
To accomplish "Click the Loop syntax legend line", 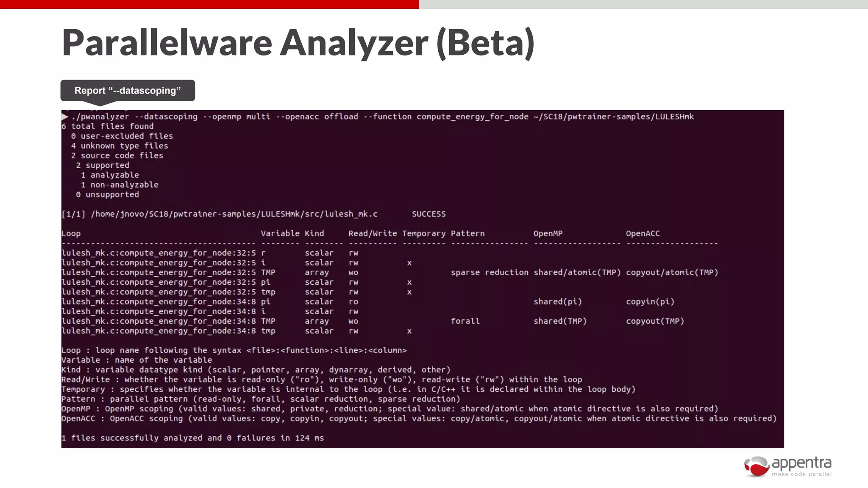I will tap(234, 350).
